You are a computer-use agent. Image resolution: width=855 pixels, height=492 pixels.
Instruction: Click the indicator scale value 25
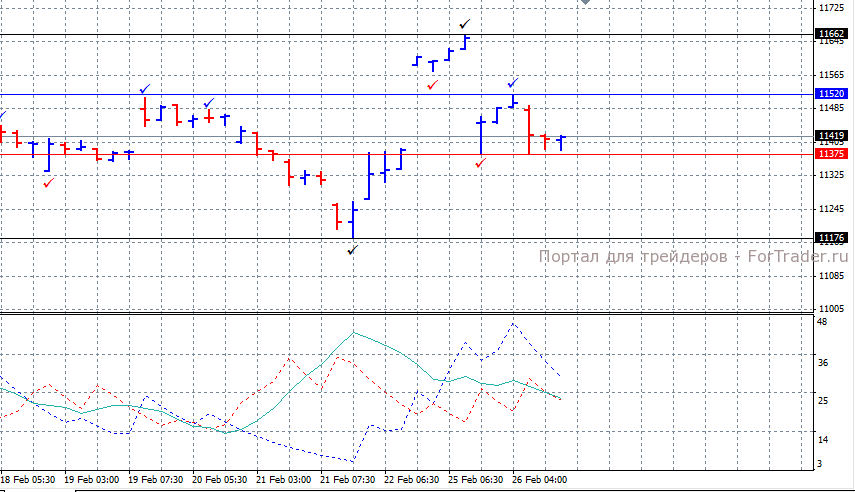click(822, 401)
